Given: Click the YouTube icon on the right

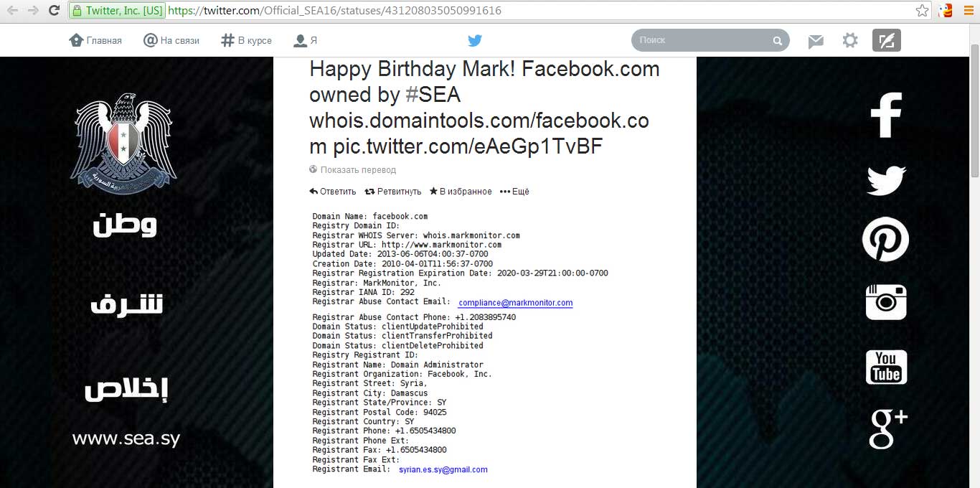Looking at the screenshot, I should tap(887, 367).
